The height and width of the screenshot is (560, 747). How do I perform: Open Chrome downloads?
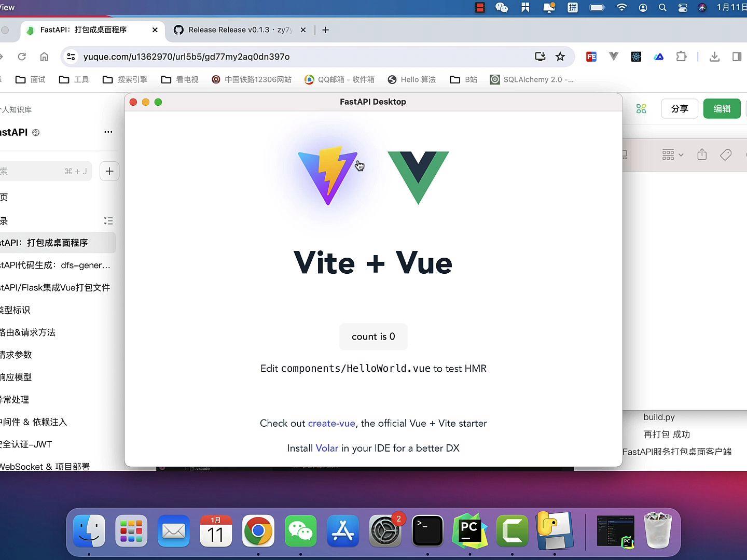[714, 57]
